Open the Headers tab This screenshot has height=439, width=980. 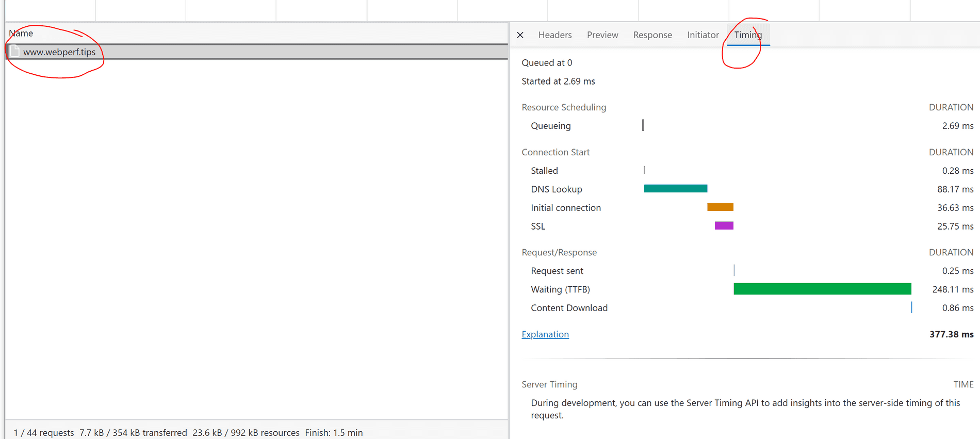(554, 35)
